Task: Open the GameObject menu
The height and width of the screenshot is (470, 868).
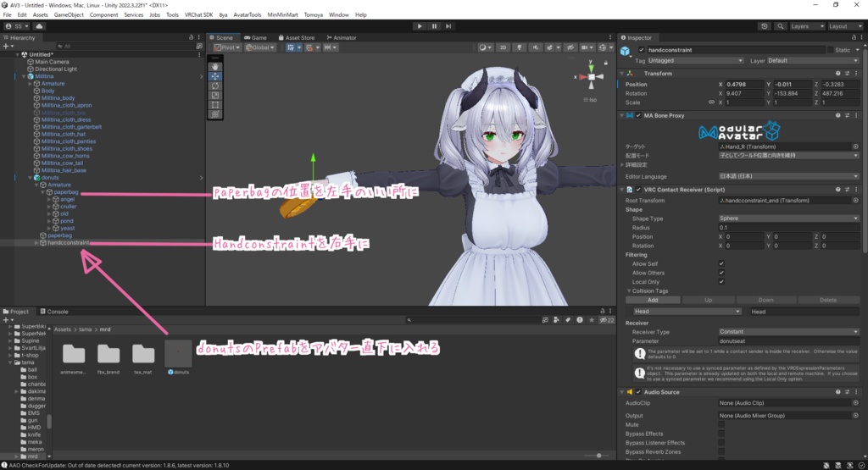Action: click(x=69, y=15)
